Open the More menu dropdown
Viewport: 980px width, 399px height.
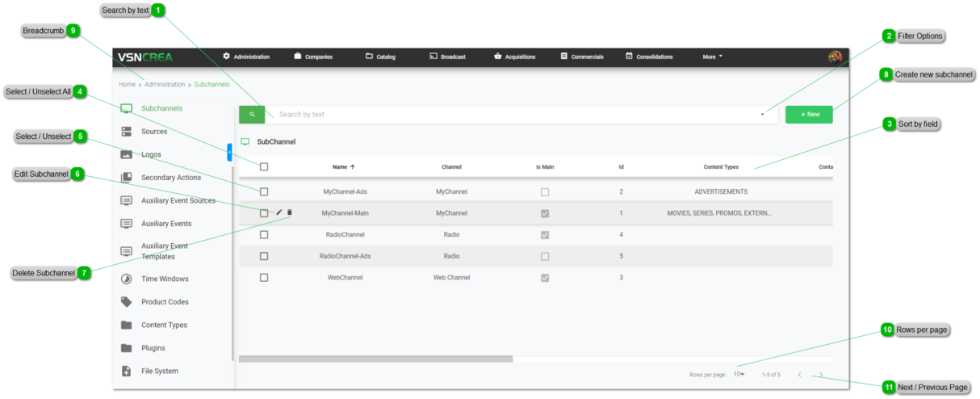click(712, 57)
